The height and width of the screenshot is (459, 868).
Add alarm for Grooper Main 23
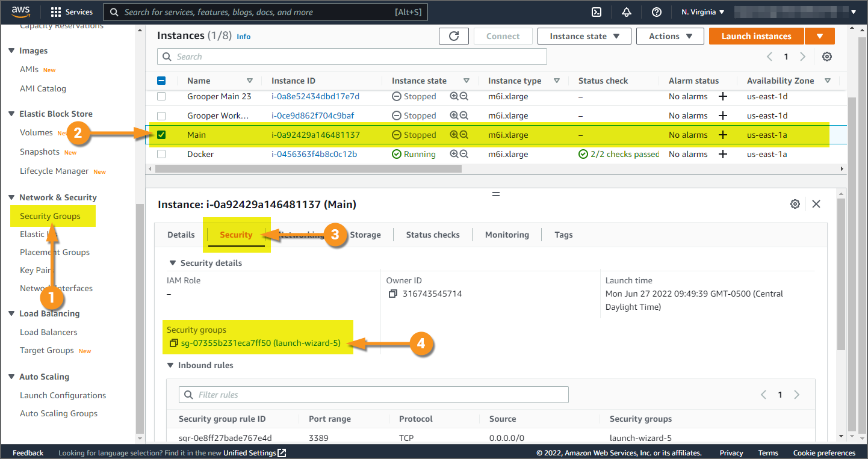(723, 96)
